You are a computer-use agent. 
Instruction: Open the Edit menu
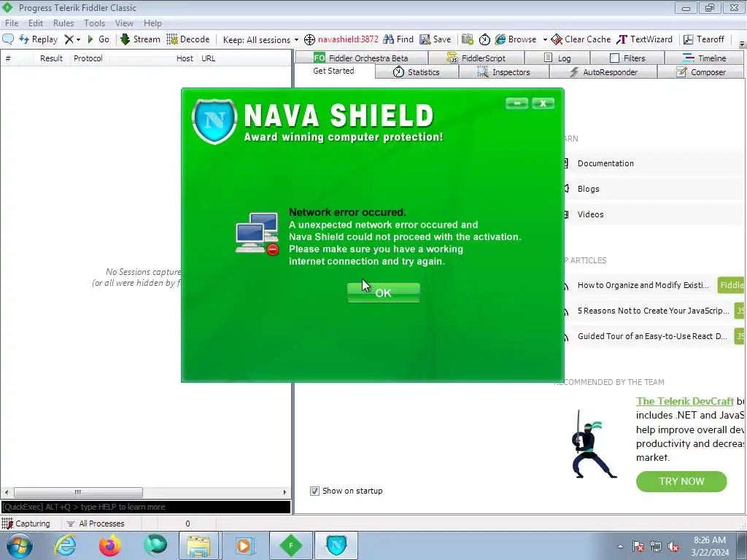(36, 23)
